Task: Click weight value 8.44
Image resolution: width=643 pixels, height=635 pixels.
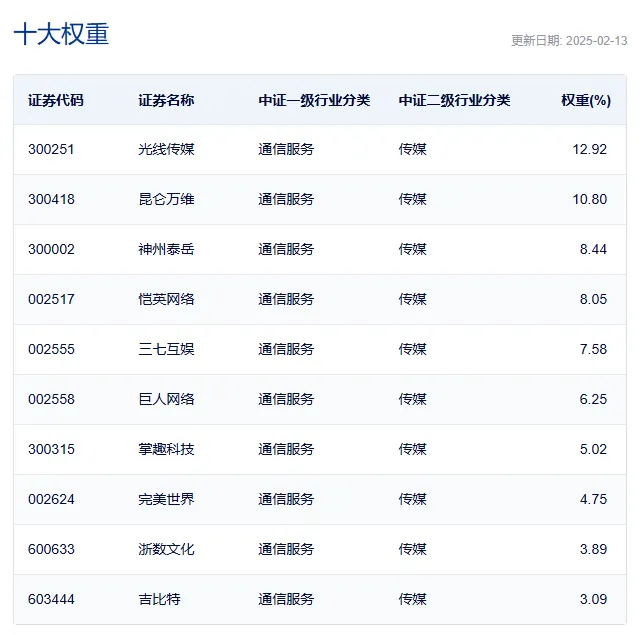Action: click(593, 249)
